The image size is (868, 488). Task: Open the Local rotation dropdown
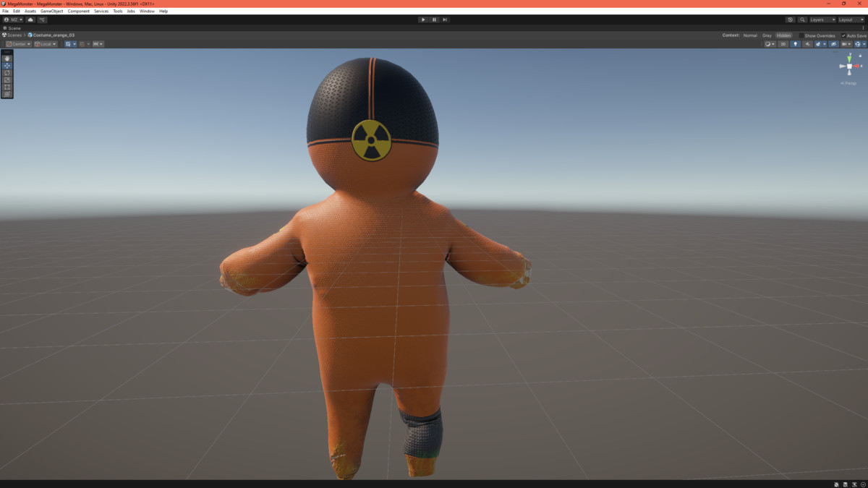(x=45, y=44)
